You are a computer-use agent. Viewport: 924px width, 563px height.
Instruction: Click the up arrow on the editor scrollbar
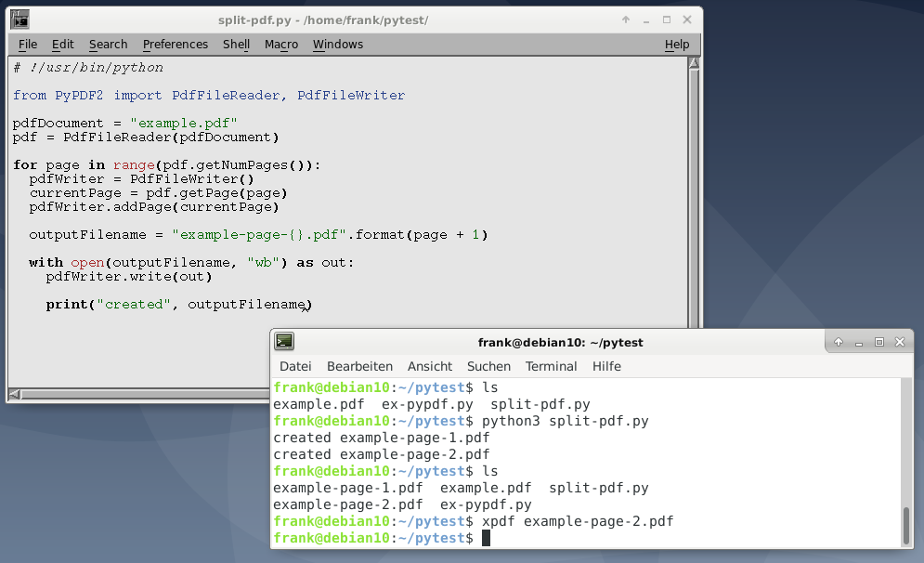[x=692, y=62]
